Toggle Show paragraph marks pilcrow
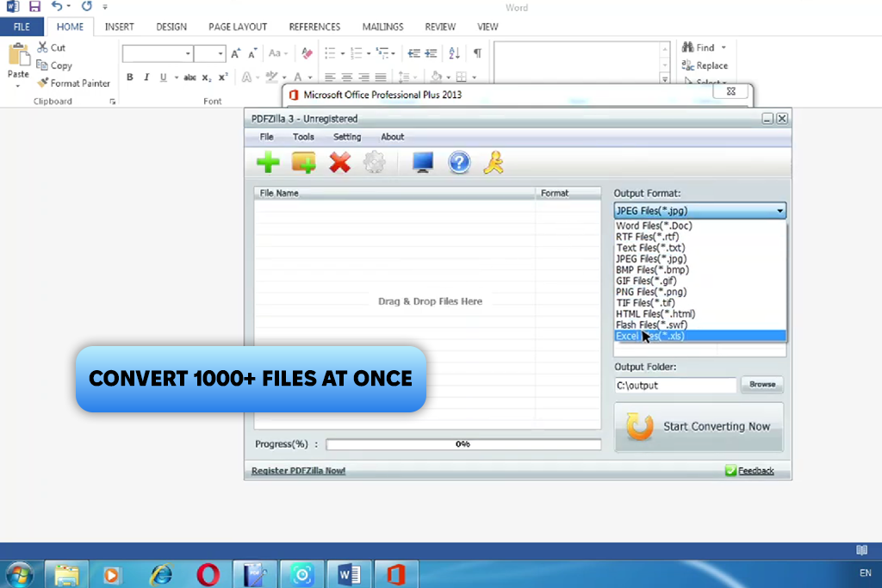 coord(477,53)
